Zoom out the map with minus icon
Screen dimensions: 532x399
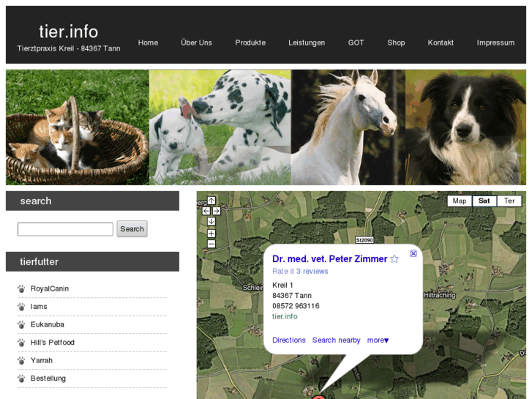coord(211,244)
